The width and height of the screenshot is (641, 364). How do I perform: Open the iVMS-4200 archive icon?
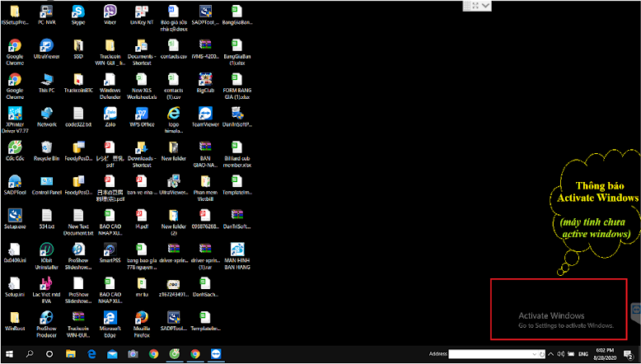205,49
